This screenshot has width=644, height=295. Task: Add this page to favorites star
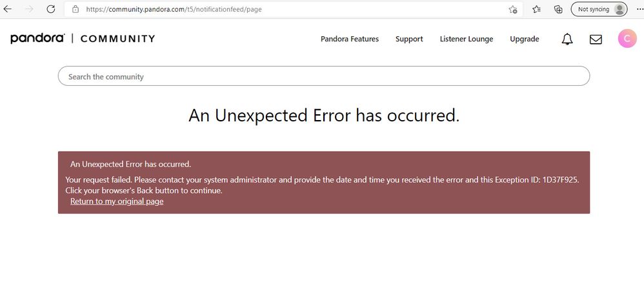[512, 10]
